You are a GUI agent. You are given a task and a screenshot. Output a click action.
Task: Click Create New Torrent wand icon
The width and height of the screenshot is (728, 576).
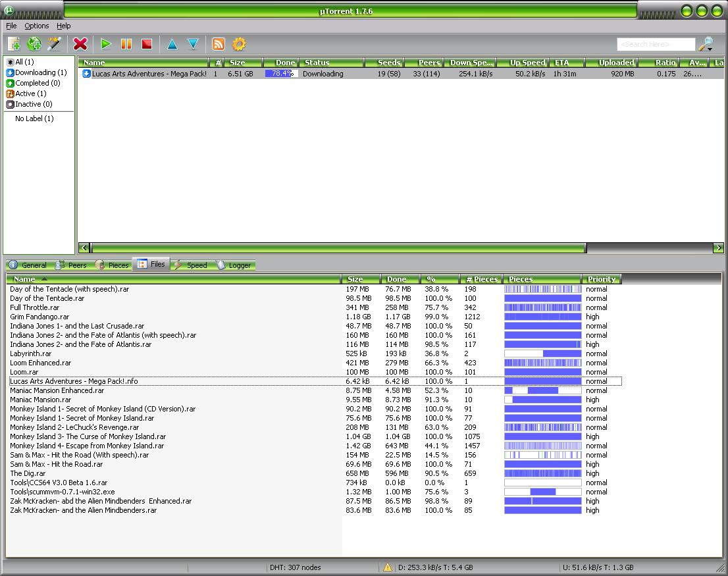click(x=55, y=44)
